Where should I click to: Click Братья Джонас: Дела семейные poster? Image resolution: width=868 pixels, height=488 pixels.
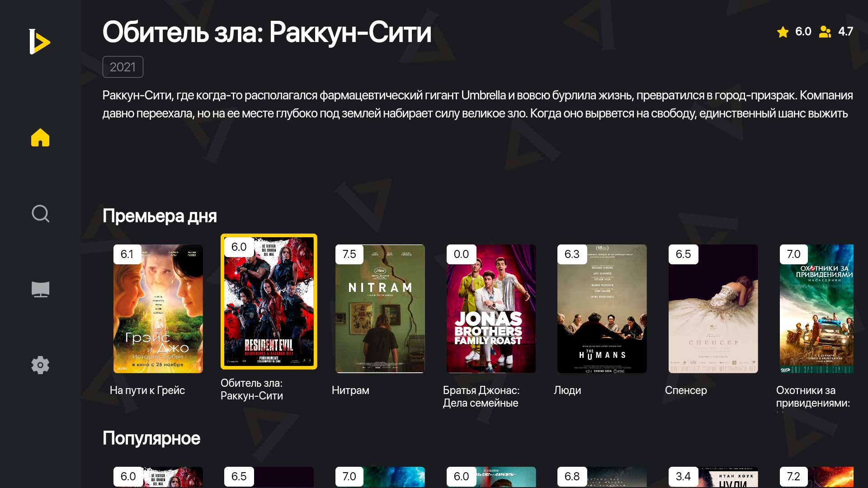click(490, 307)
